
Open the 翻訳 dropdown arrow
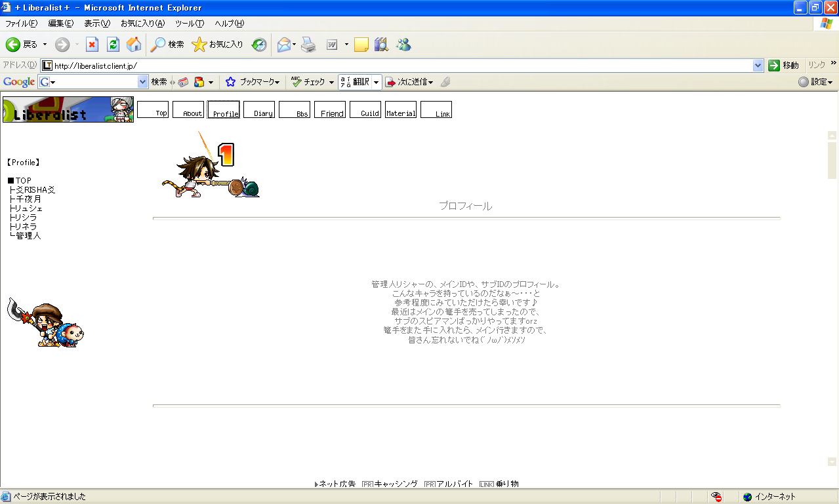pos(377,82)
